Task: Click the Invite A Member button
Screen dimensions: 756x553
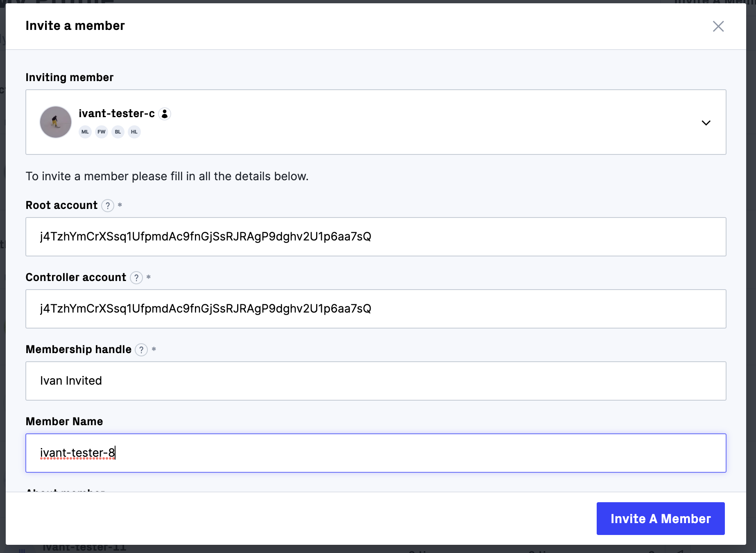Action: [x=660, y=519]
